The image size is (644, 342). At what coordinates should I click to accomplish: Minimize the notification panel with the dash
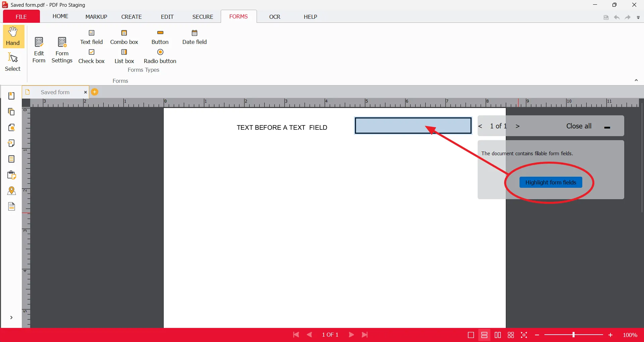pyautogui.click(x=607, y=127)
